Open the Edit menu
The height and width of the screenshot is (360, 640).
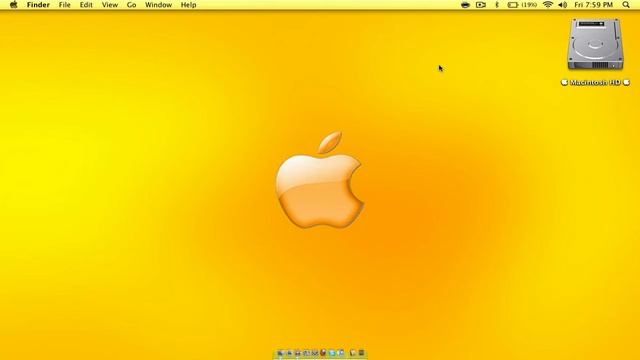pyautogui.click(x=86, y=5)
